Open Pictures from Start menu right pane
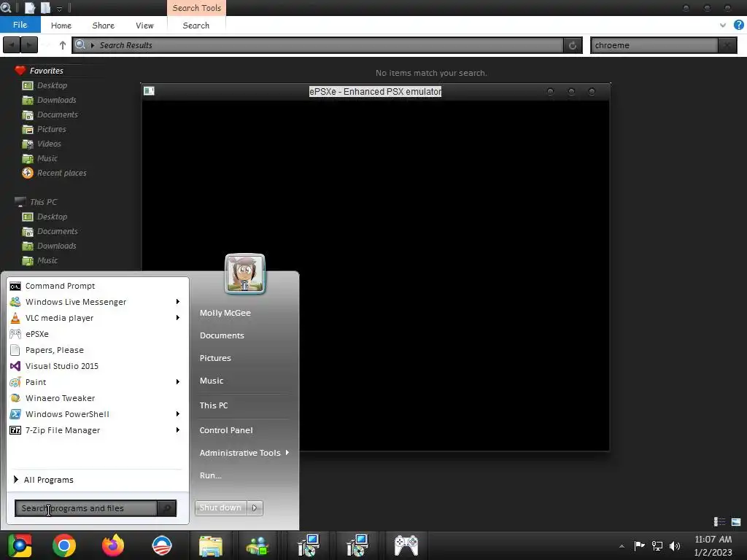Viewport: 747px width, 560px height. [x=215, y=358]
